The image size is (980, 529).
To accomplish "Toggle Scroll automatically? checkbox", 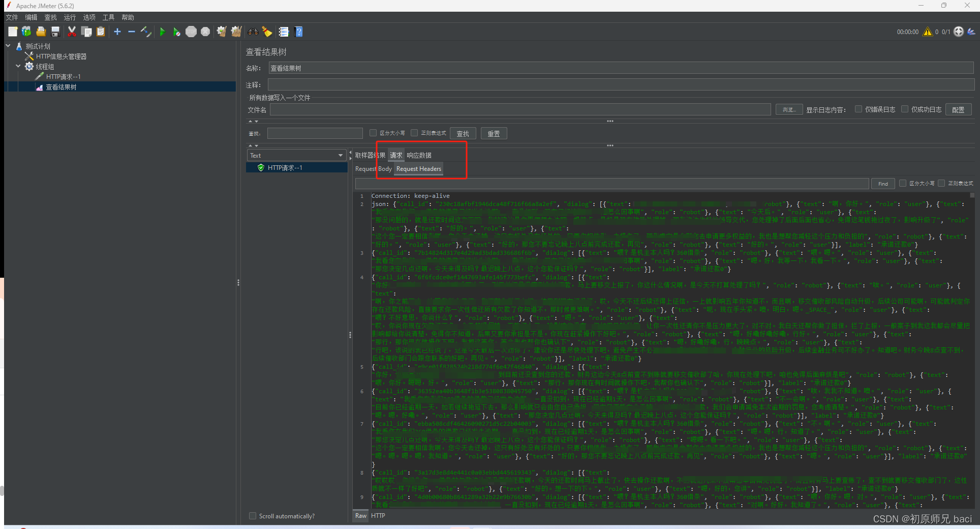I will pos(253,516).
